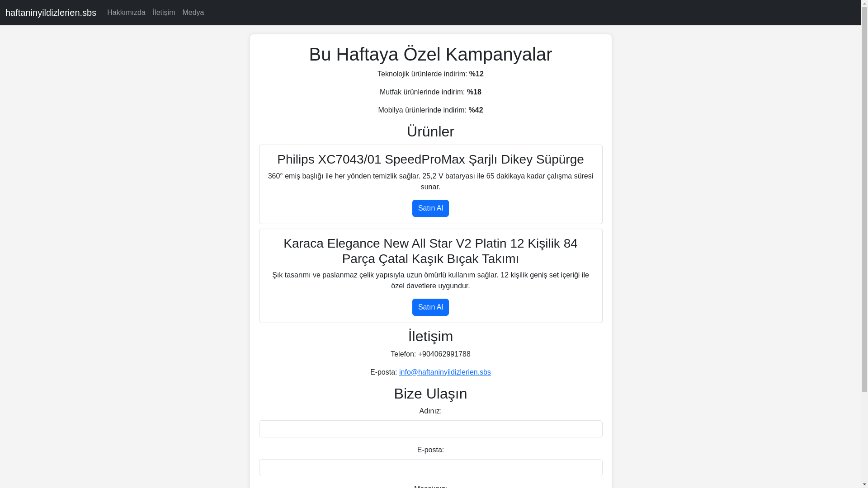Click Bu Haftaya Özel Kampanyalar heading
The image size is (868, 488).
430,54
